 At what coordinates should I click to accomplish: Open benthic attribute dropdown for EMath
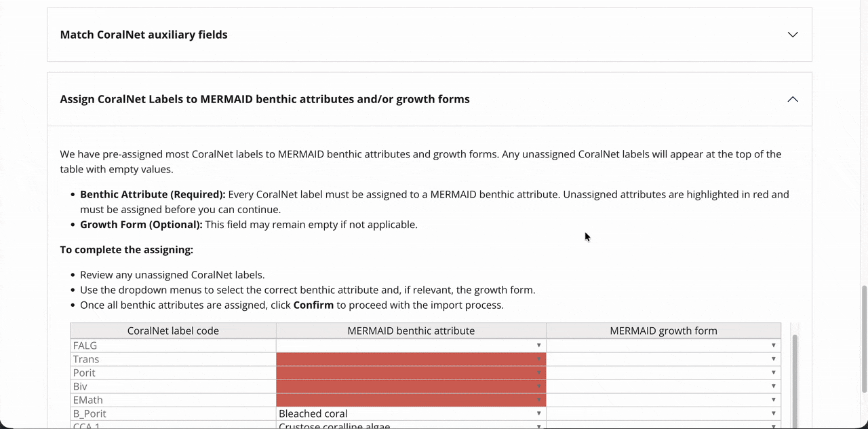point(539,400)
